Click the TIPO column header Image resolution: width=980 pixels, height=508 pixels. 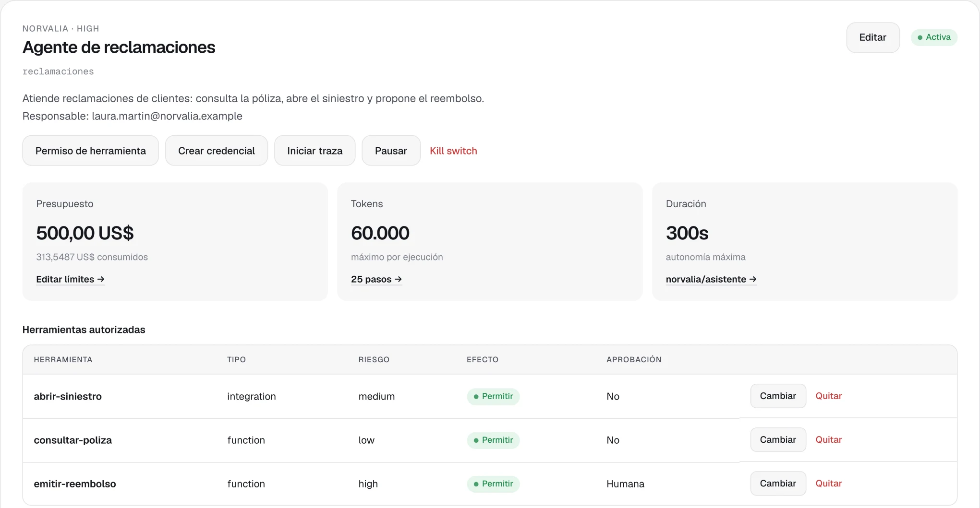(236, 359)
